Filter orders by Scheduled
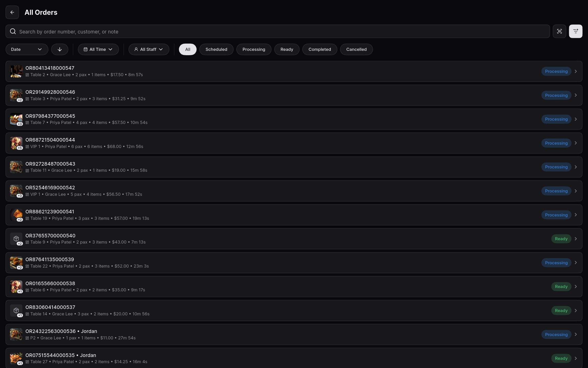The image size is (588, 368). (x=216, y=49)
